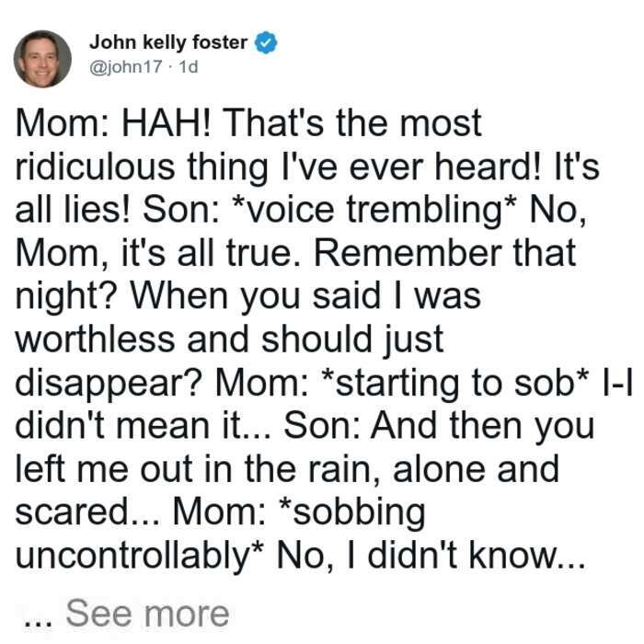Click the blue verified badge

pyautogui.click(x=266, y=42)
